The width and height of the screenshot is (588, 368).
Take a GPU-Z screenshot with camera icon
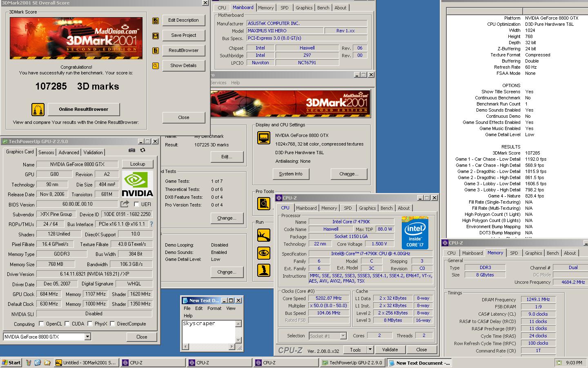[x=131, y=150]
